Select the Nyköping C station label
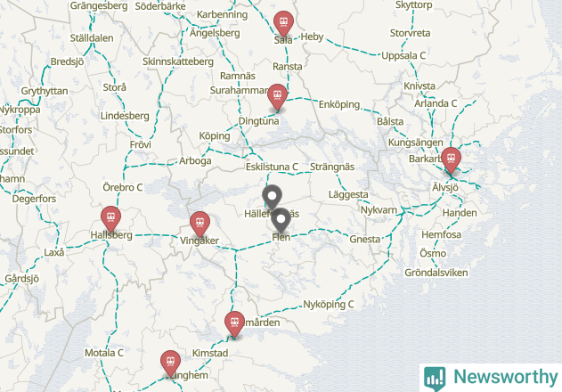Screen dimensions: 562x392 point(329,305)
